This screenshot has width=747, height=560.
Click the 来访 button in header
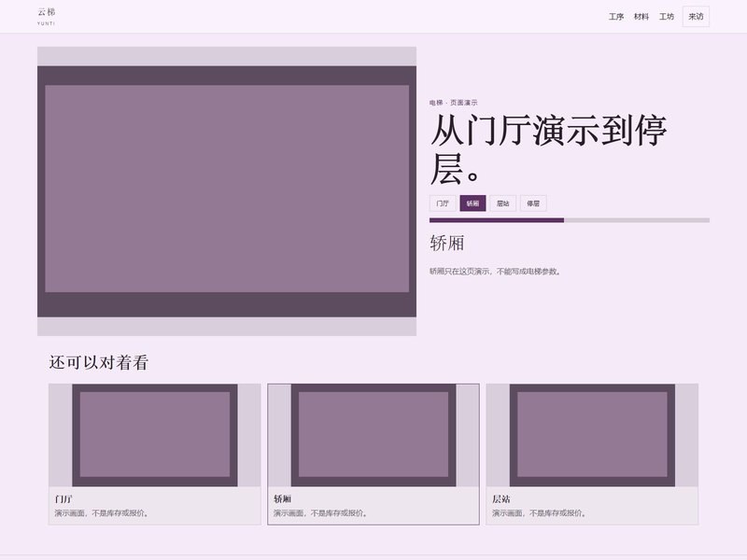[696, 17]
